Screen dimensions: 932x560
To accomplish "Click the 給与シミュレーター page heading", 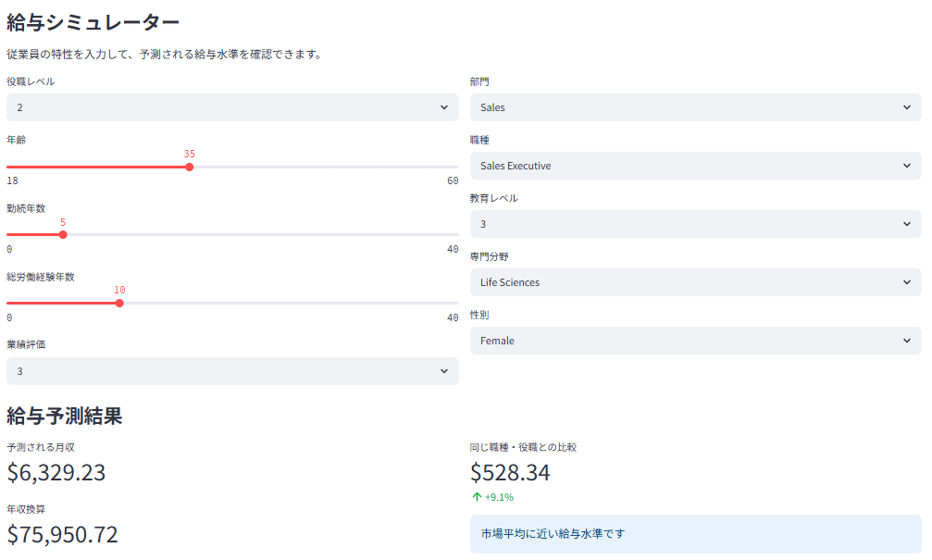I will click(x=93, y=22).
